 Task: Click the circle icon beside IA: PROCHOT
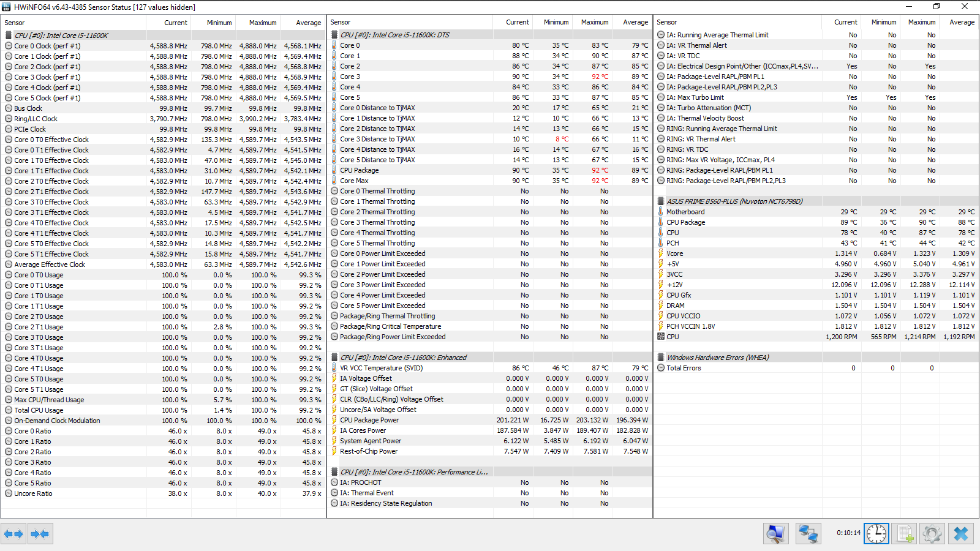(x=334, y=482)
